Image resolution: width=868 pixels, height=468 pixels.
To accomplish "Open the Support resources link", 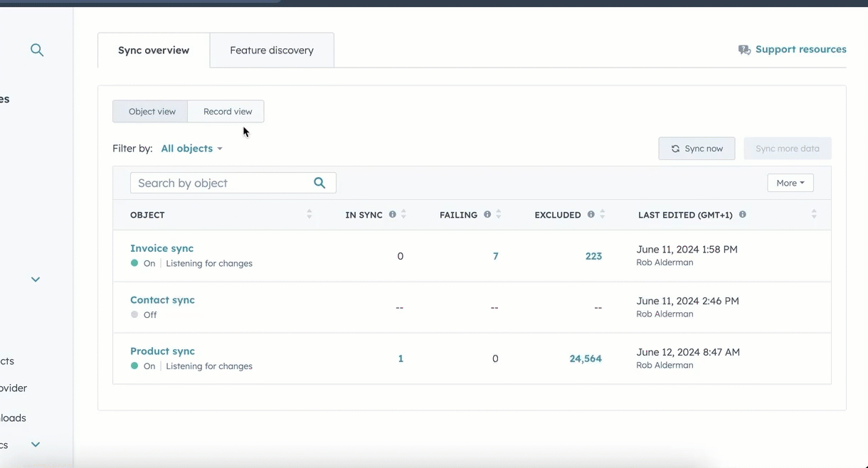I will coord(800,49).
